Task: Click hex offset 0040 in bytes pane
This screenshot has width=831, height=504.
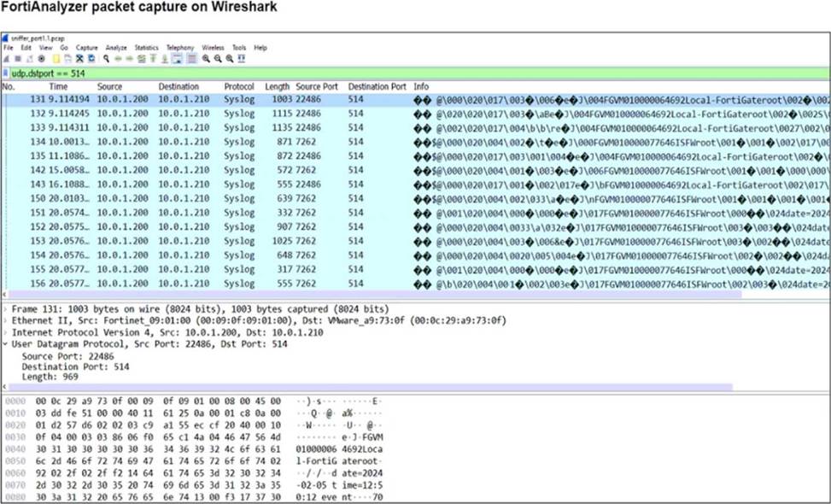Action: click(15, 449)
